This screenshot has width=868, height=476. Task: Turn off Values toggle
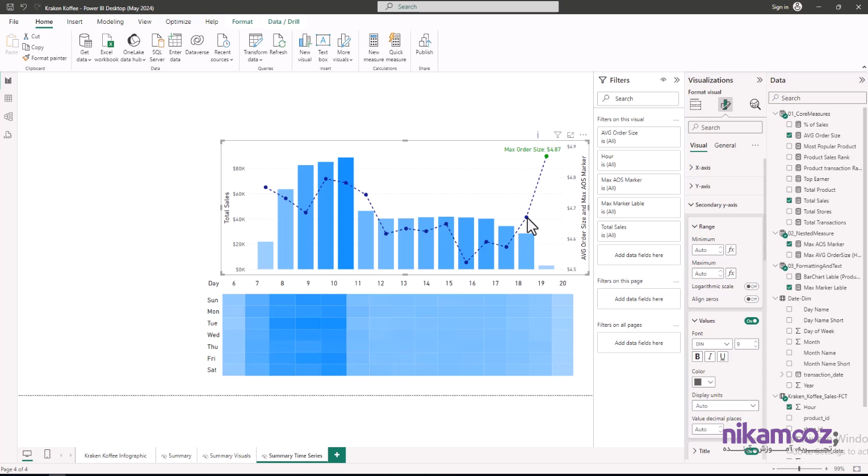pyautogui.click(x=751, y=321)
